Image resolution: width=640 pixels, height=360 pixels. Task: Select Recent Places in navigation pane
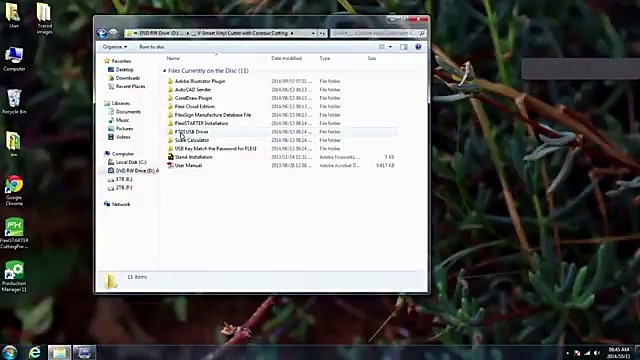click(127, 87)
